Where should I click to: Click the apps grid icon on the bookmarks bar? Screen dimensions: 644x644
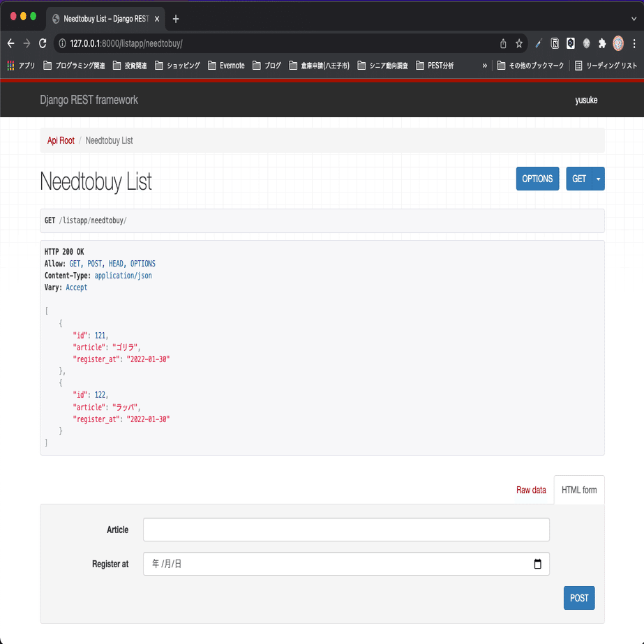pyautogui.click(x=10, y=65)
